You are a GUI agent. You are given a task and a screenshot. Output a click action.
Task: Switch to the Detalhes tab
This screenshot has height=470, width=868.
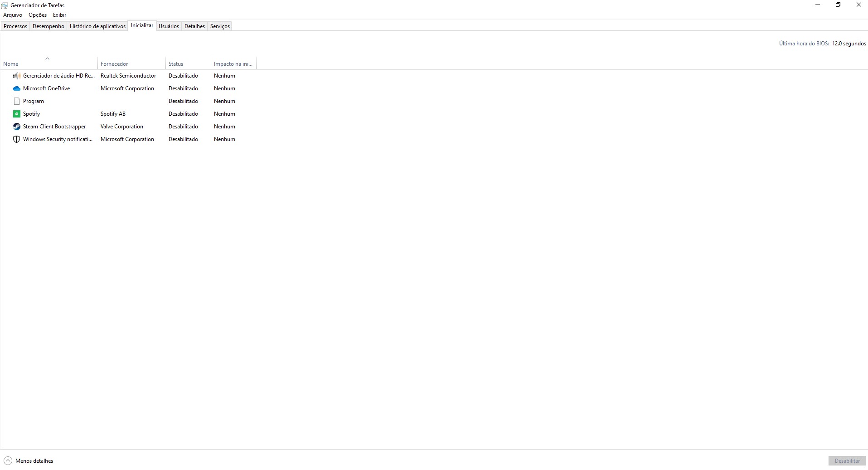[194, 26]
